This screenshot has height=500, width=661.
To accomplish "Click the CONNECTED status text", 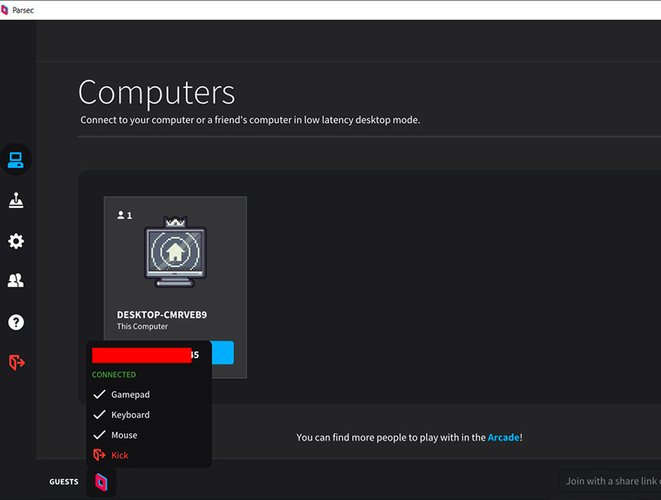I will [x=114, y=374].
